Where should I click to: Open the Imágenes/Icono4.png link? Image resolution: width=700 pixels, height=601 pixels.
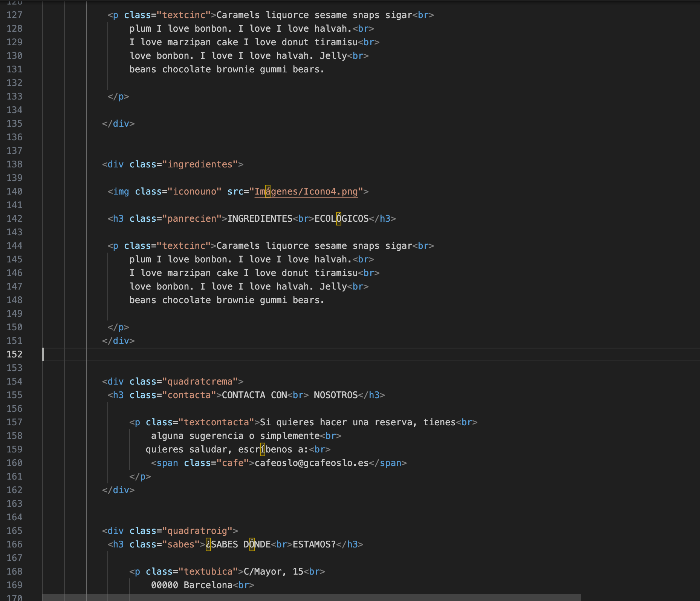(x=306, y=192)
